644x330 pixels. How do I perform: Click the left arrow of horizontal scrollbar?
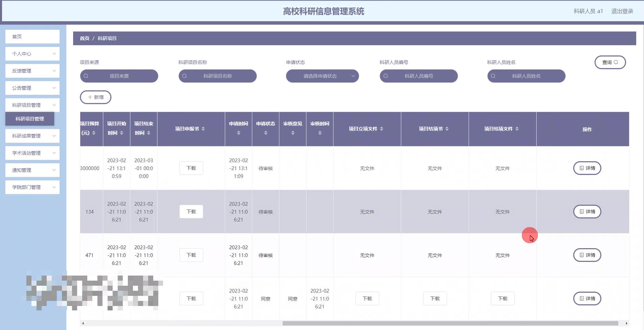coord(83,323)
